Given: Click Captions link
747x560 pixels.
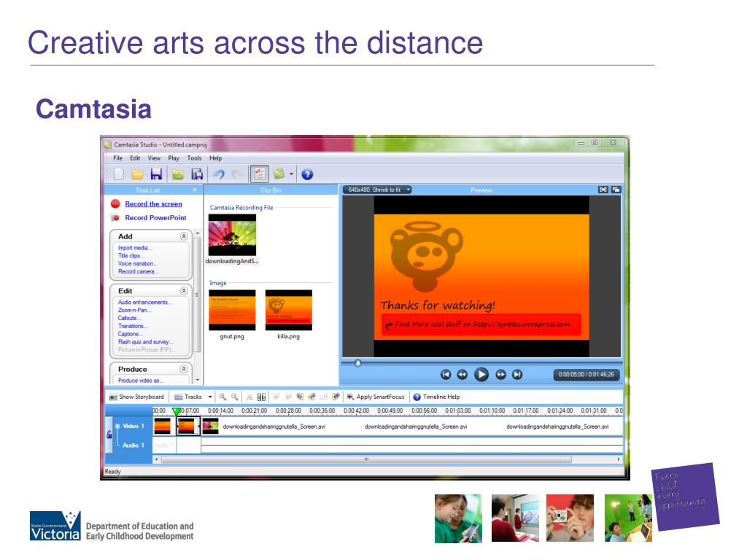Looking at the screenshot, I should click(x=130, y=334).
